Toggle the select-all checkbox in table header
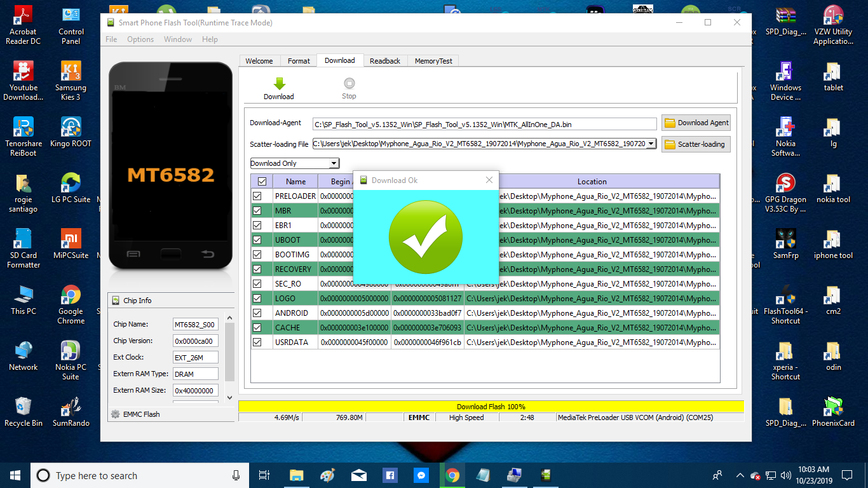 (261, 182)
